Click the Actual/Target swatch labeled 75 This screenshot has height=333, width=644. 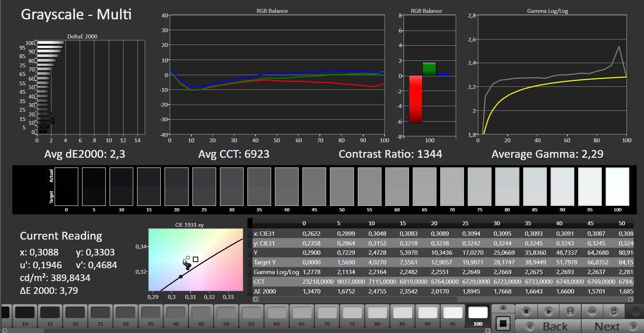pos(480,186)
